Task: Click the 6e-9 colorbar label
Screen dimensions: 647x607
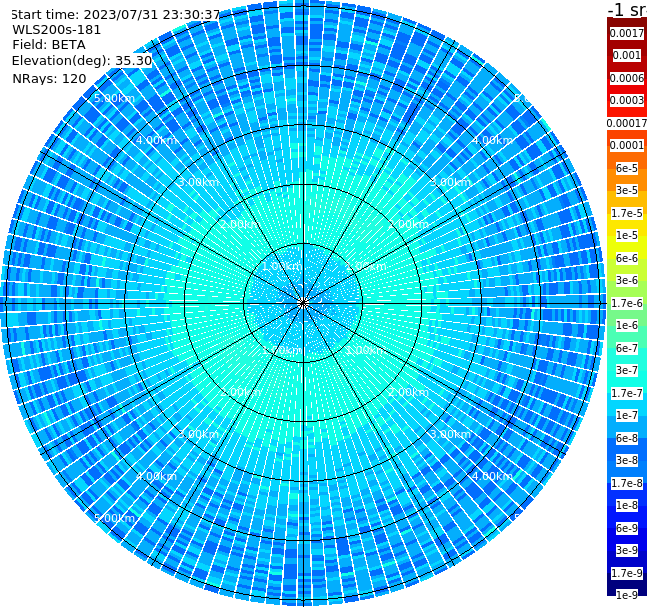Action: 627,528
